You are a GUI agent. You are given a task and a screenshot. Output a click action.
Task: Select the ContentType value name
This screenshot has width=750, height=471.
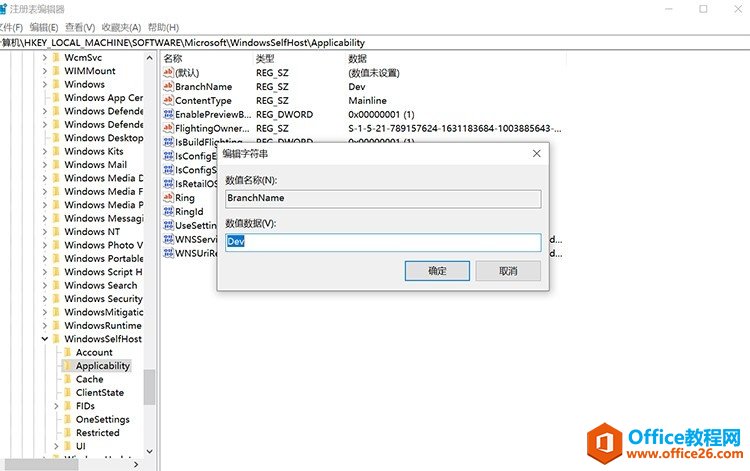203,100
